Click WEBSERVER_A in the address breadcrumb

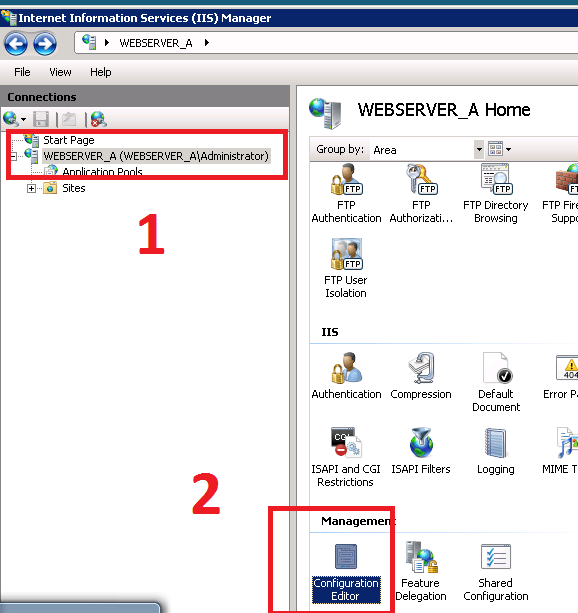tap(156, 43)
